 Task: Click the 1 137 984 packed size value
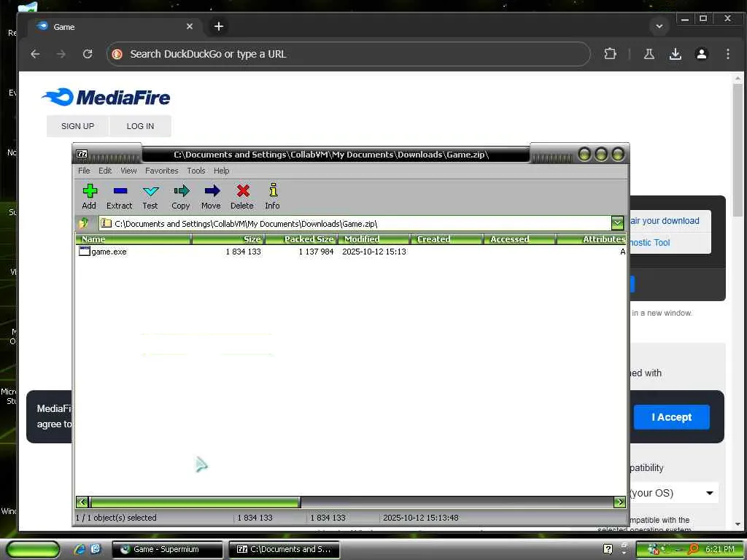click(316, 252)
